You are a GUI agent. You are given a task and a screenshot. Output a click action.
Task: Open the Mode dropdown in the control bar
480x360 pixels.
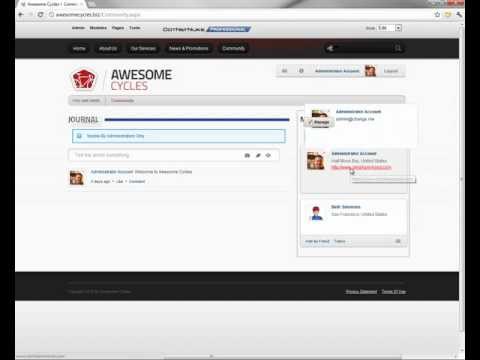(x=389, y=28)
